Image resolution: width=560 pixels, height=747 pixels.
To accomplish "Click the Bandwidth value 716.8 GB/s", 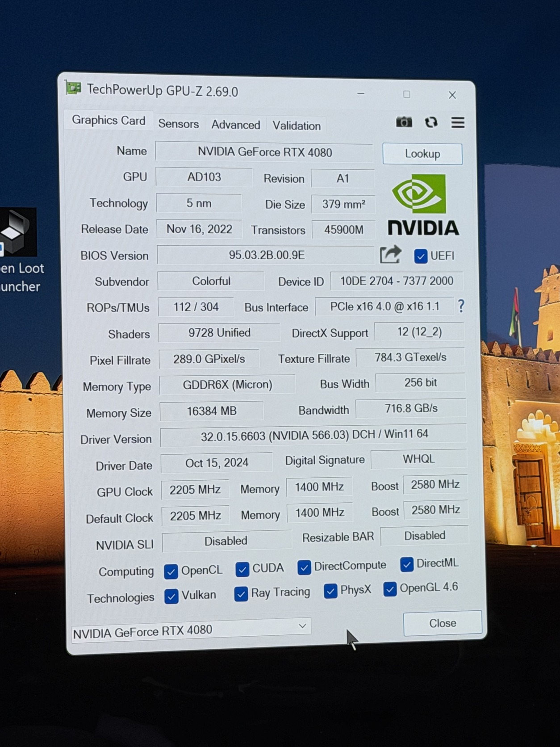I will 411,408.
